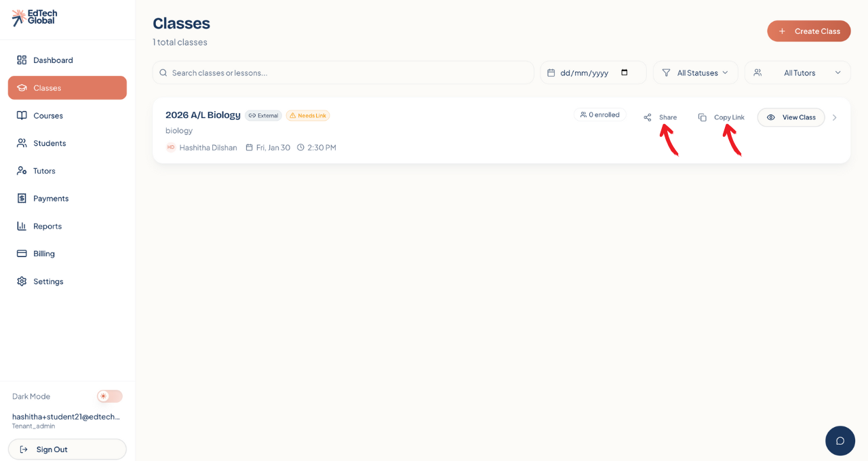Open Dashboard in the sidebar
This screenshot has height=461, width=868.
pyautogui.click(x=53, y=60)
